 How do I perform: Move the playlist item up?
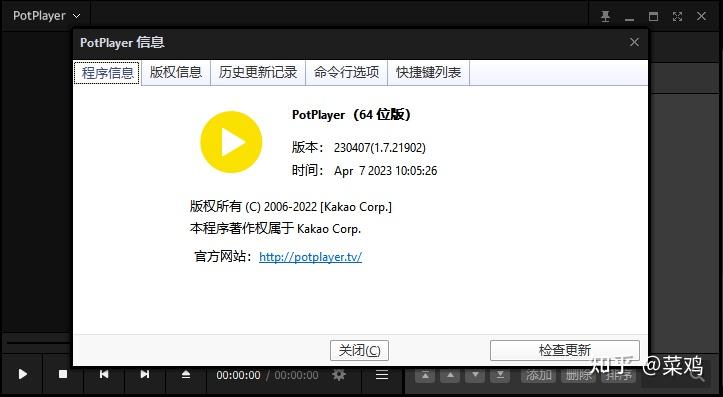[x=450, y=375]
